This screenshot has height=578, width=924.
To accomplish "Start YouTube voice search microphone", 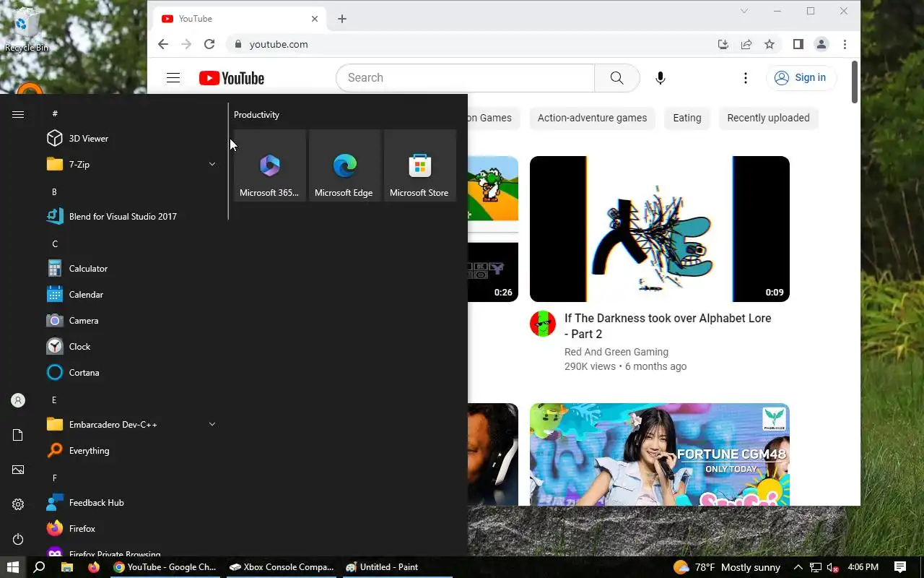I will click(660, 77).
